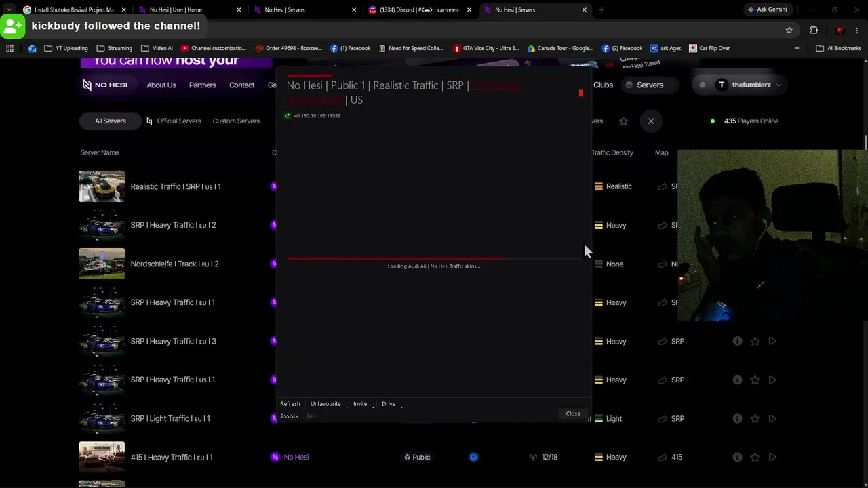Join SRP Heavy Traffic US 1 with play icon
This screenshot has height=488, width=868.
click(772, 380)
